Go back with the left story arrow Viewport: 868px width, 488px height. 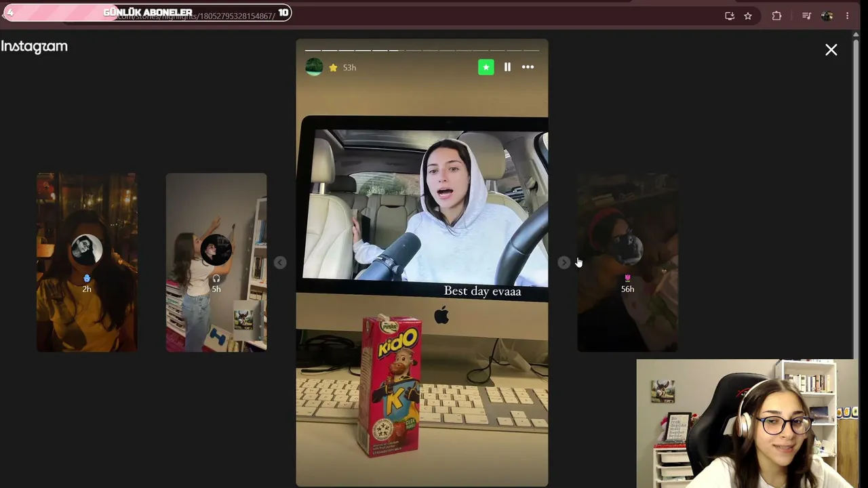280,262
